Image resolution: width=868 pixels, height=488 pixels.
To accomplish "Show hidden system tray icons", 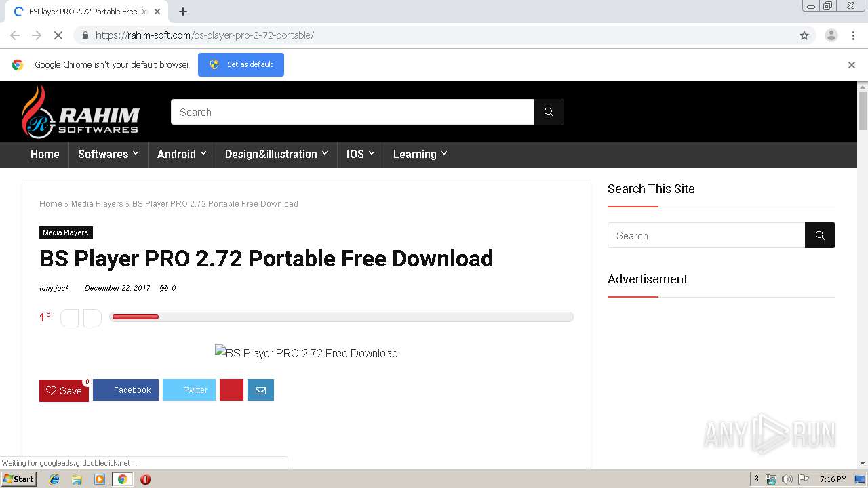I will point(756,479).
